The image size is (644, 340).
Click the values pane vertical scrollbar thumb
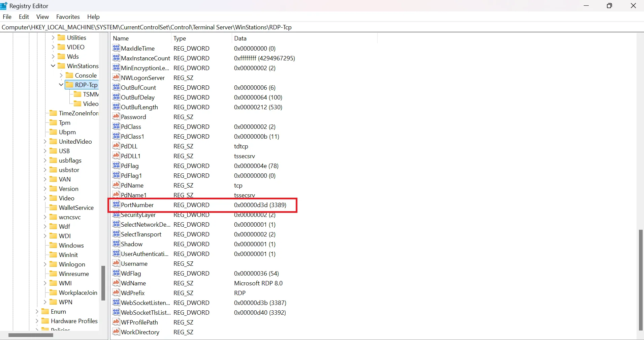coord(640,280)
